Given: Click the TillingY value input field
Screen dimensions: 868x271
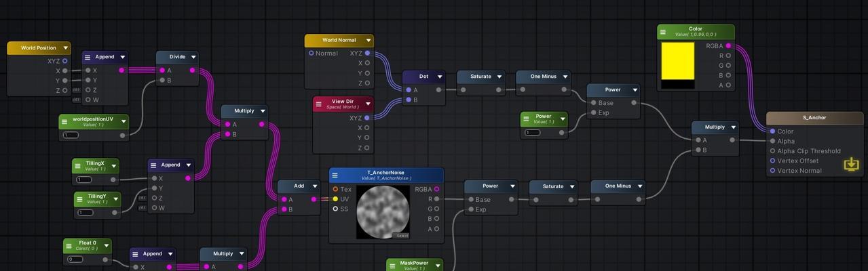Looking at the screenshot, I should [x=86, y=212].
